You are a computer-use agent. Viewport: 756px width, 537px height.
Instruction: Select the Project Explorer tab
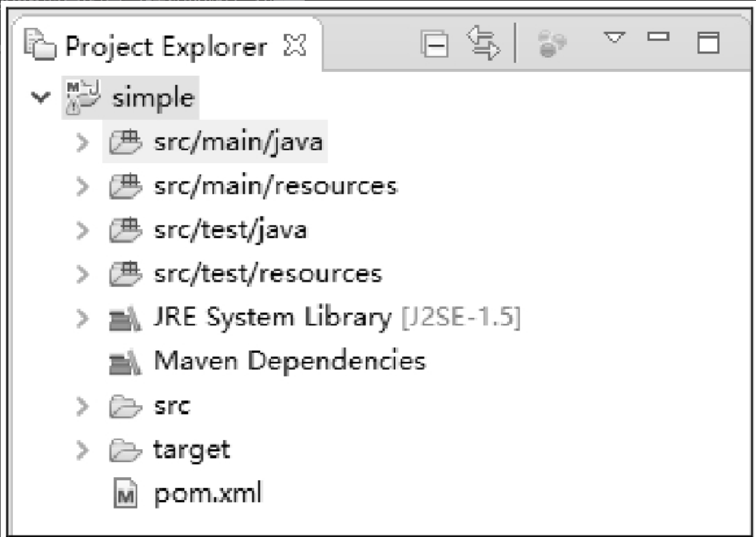coord(165,47)
